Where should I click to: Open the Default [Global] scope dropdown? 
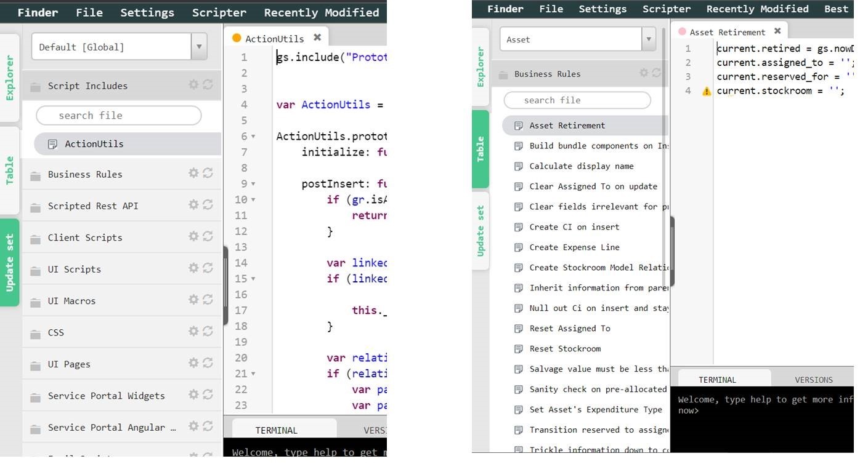[x=199, y=47]
